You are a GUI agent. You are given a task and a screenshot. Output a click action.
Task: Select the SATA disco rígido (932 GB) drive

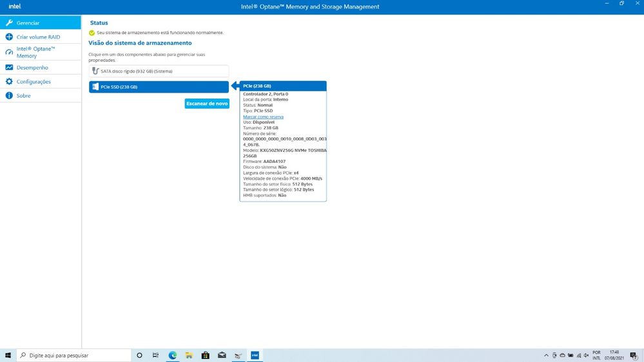coord(159,71)
